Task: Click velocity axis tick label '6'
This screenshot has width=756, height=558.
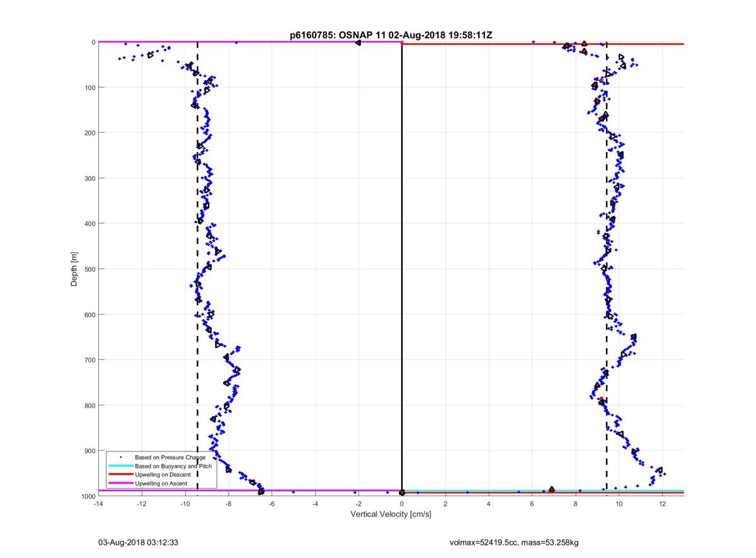Action: [x=532, y=504]
